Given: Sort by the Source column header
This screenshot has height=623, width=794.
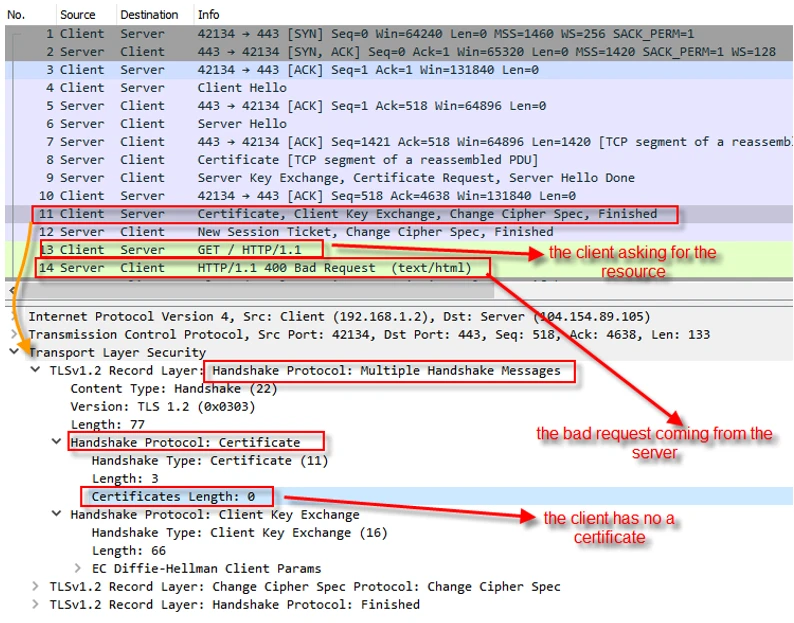Looking at the screenshot, I should coord(78,15).
